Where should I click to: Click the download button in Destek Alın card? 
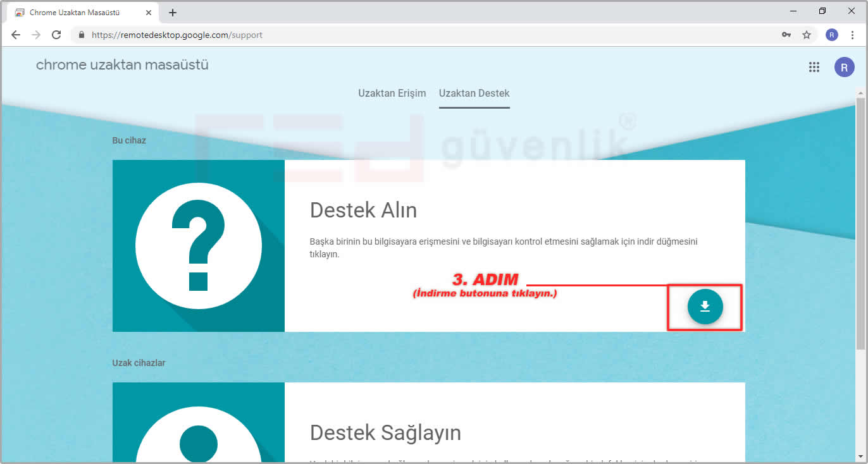pos(705,307)
